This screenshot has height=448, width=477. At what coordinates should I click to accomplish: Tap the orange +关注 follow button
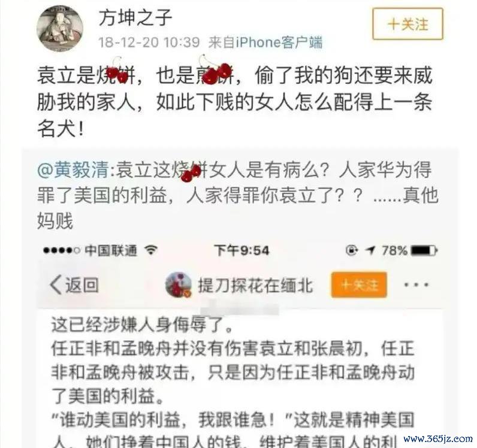tap(359, 285)
